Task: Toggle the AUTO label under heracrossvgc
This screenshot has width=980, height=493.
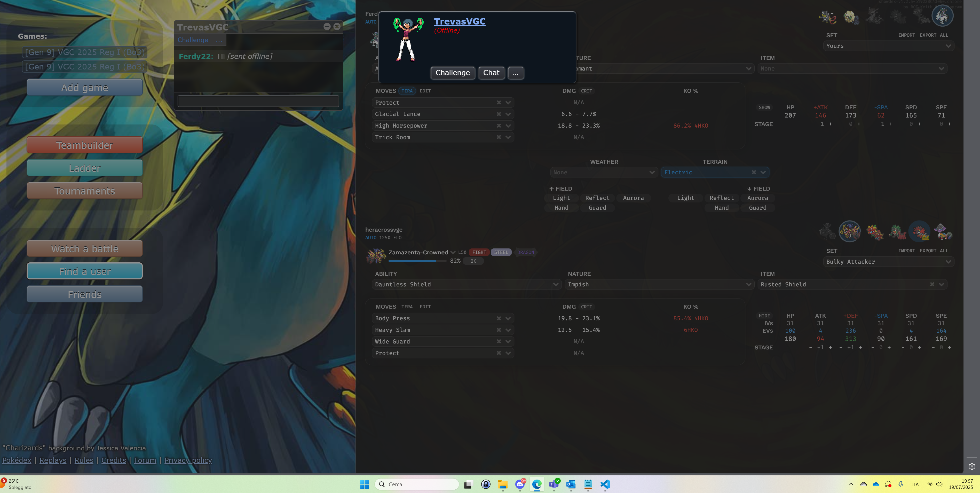Action: (370, 238)
